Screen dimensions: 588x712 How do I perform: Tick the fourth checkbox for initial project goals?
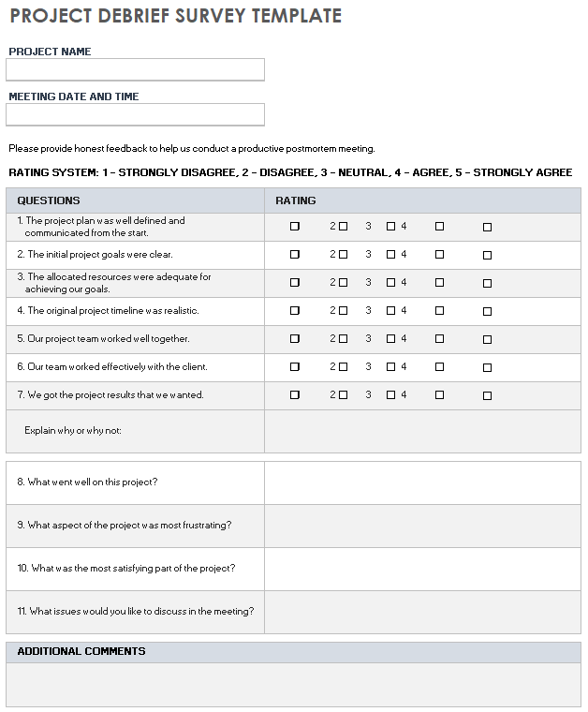(x=439, y=255)
